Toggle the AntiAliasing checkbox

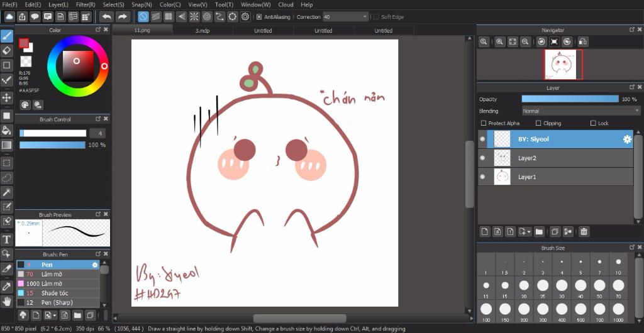[x=259, y=17]
